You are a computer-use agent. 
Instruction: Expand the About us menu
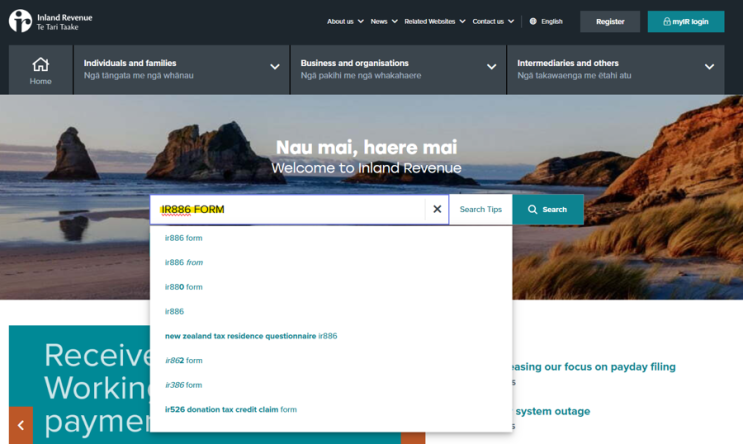(345, 21)
